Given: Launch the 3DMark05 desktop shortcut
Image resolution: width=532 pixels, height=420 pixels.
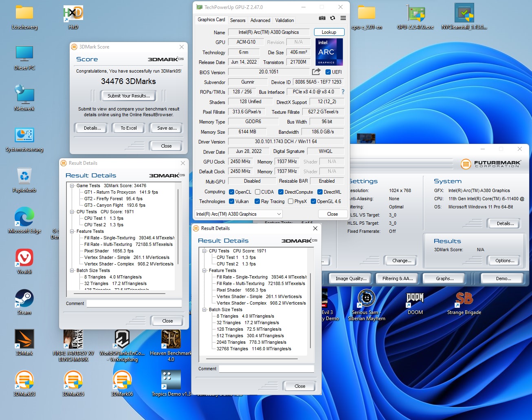Looking at the screenshot, I should [73, 384].
